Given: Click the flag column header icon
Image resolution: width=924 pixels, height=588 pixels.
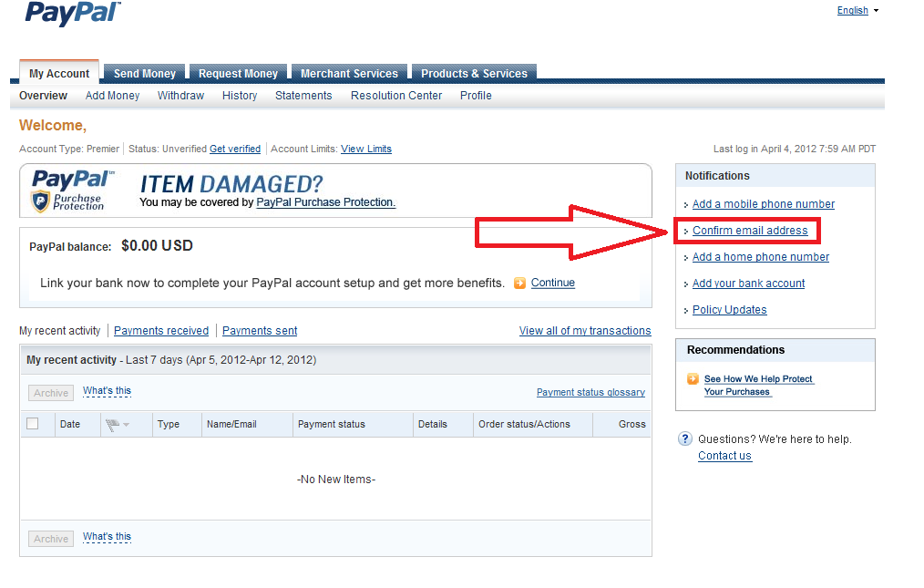Looking at the screenshot, I should [x=112, y=424].
